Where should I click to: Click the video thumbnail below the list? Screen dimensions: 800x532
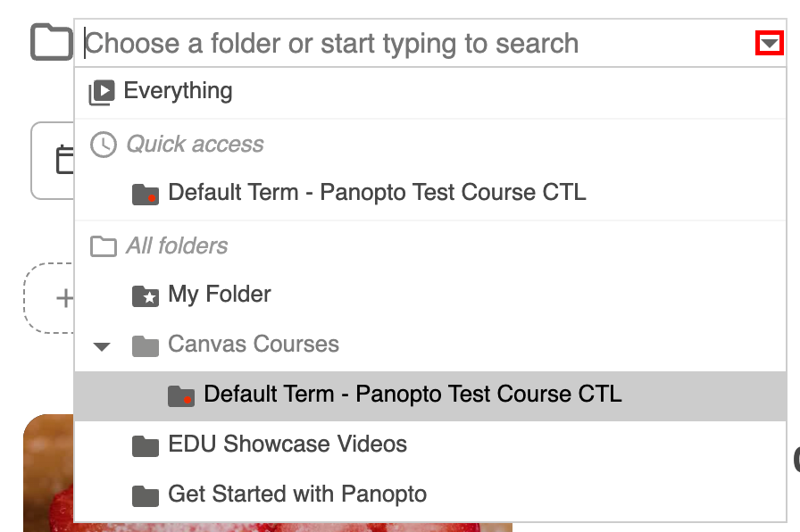(46, 473)
